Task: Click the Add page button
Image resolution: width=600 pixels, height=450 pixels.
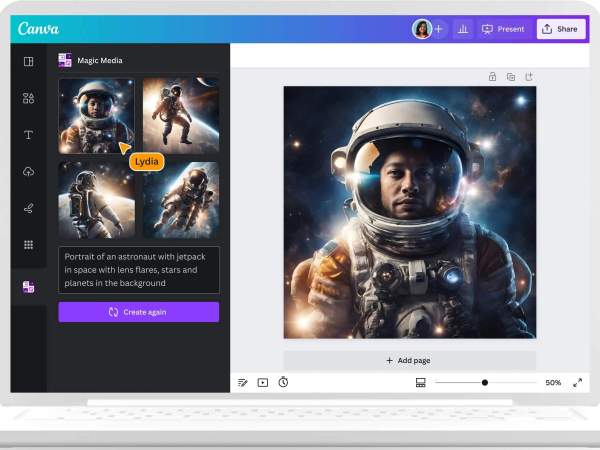Action: [x=410, y=360]
